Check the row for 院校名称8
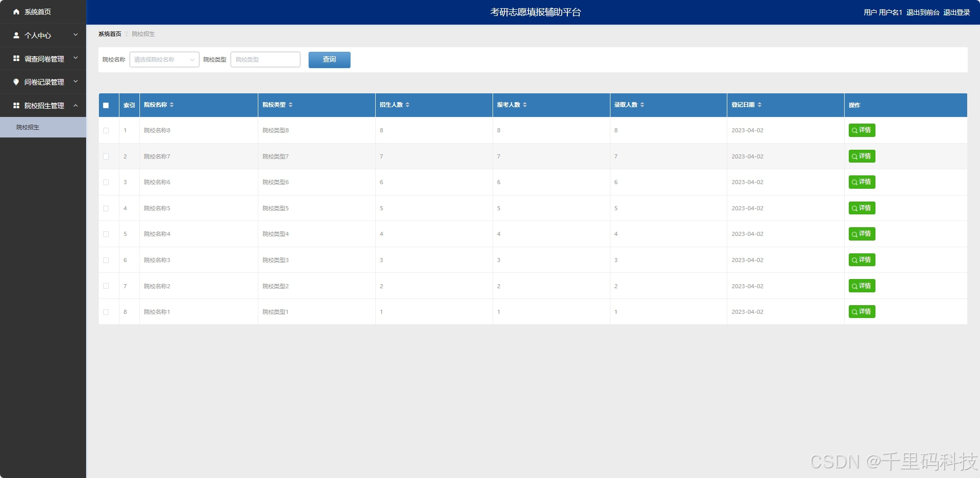The image size is (980, 478). 106,130
